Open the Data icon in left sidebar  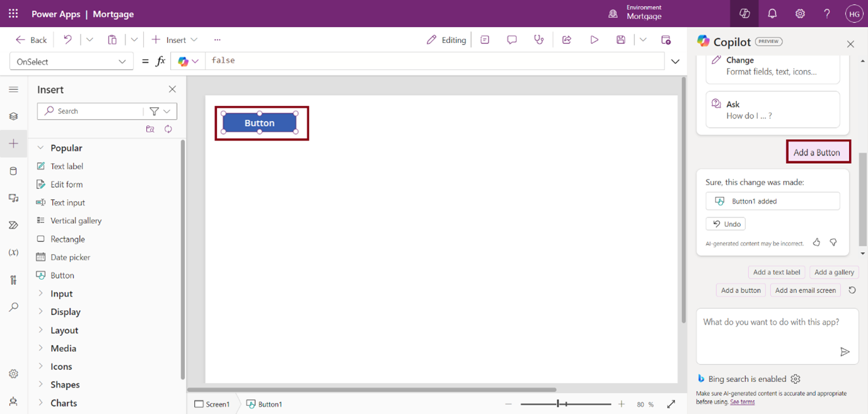tap(13, 171)
